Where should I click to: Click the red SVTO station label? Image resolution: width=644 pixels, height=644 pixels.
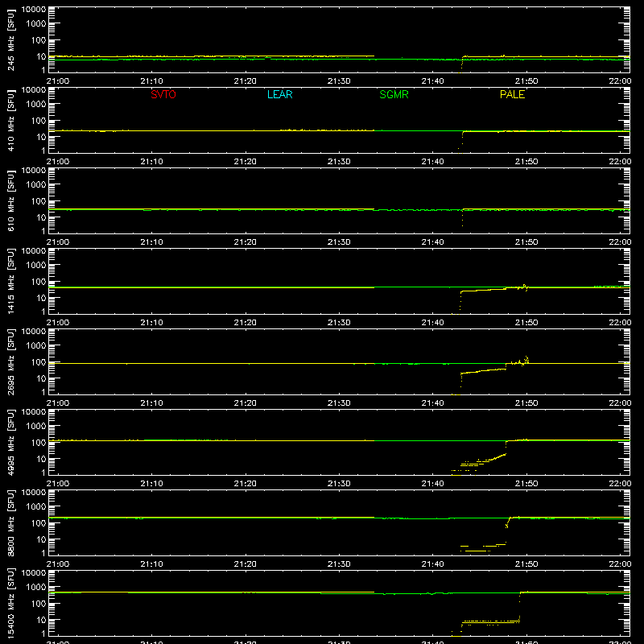coord(163,94)
